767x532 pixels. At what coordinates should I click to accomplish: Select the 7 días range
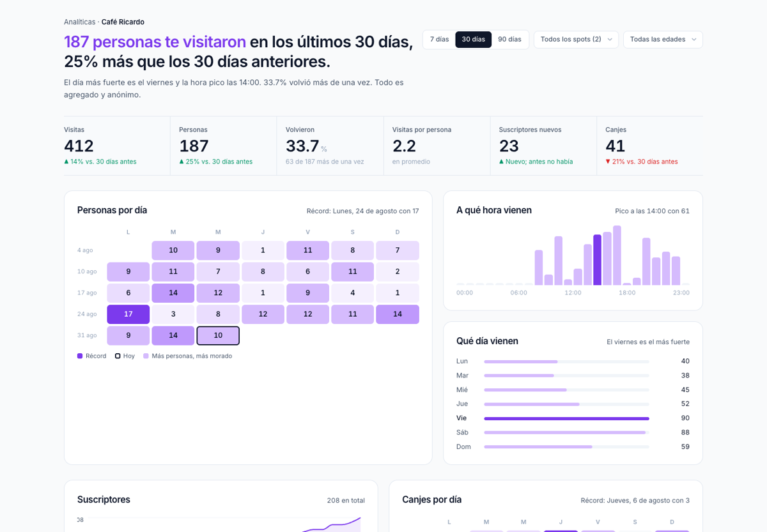tap(439, 40)
